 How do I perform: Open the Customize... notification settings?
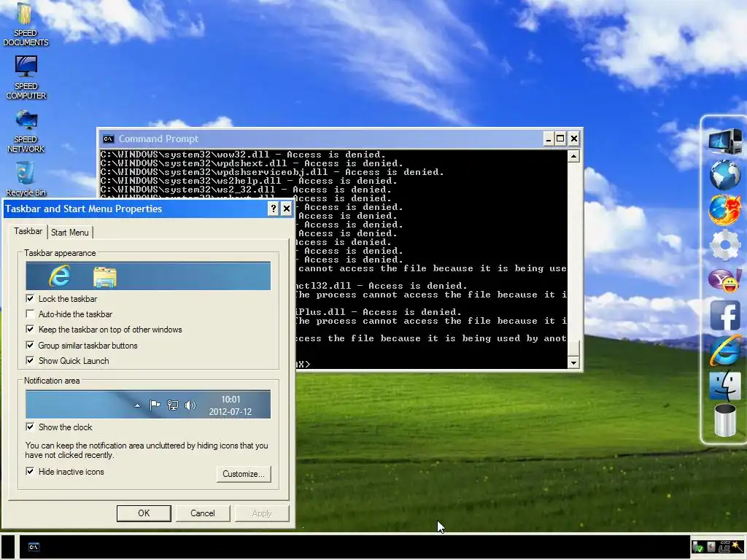click(244, 474)
